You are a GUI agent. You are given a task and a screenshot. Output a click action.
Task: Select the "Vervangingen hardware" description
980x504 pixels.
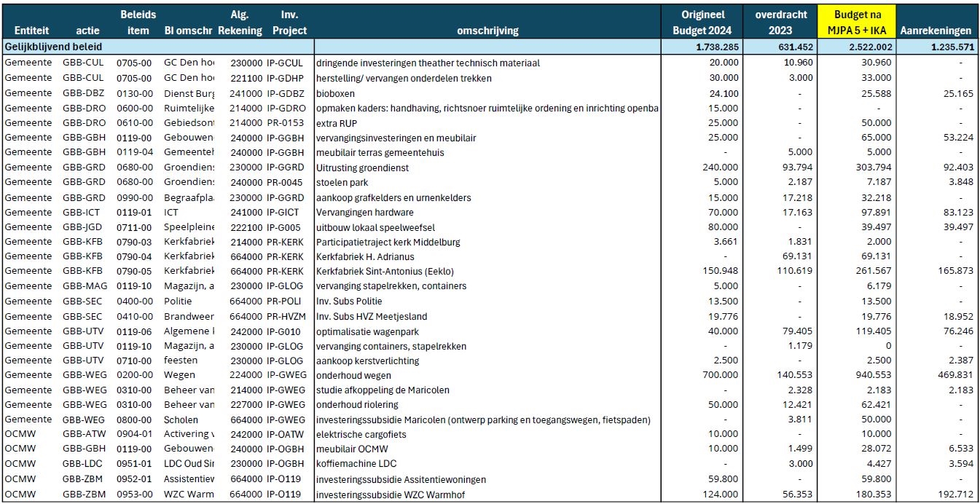365,213
